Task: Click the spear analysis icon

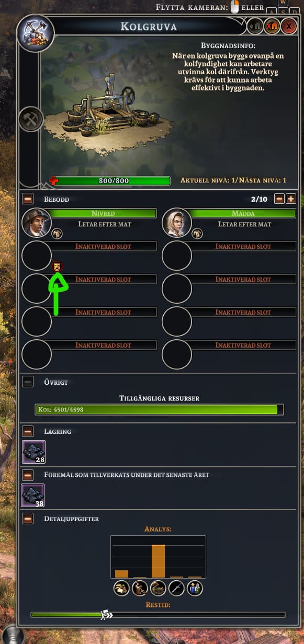Action: click(x=176, y=588)
